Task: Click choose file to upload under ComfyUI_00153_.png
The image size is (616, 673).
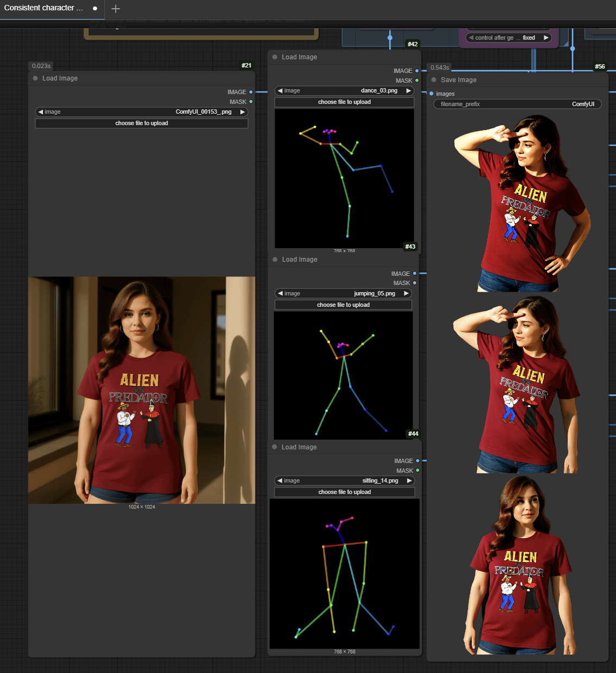Action: click(141, 124)
